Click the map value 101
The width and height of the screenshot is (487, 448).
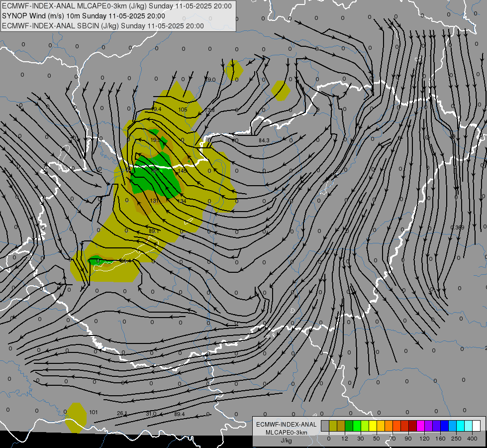coord(94,412)
